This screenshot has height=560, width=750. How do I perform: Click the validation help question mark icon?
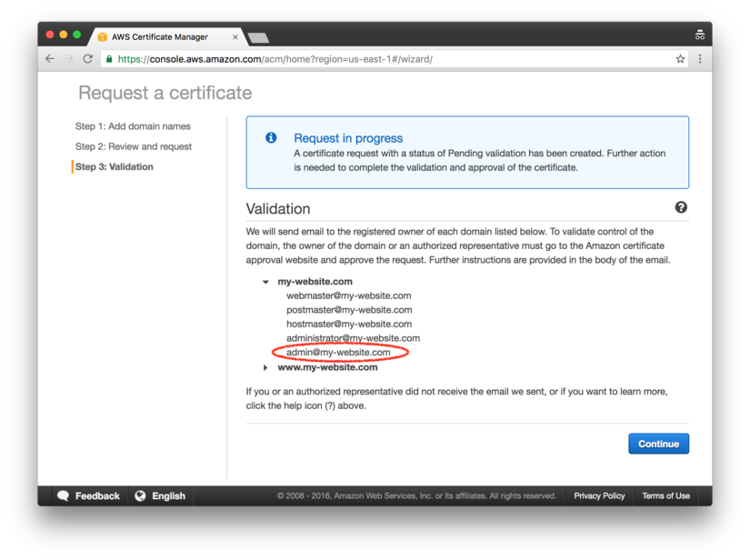pyautogui.click(x=681, y=208)
